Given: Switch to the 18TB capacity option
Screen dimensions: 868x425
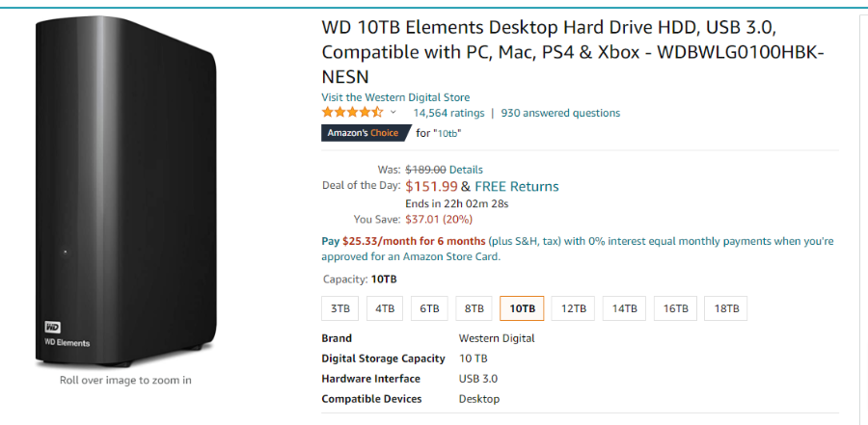Looking at the screenshot, I should [x=725, y=308].
